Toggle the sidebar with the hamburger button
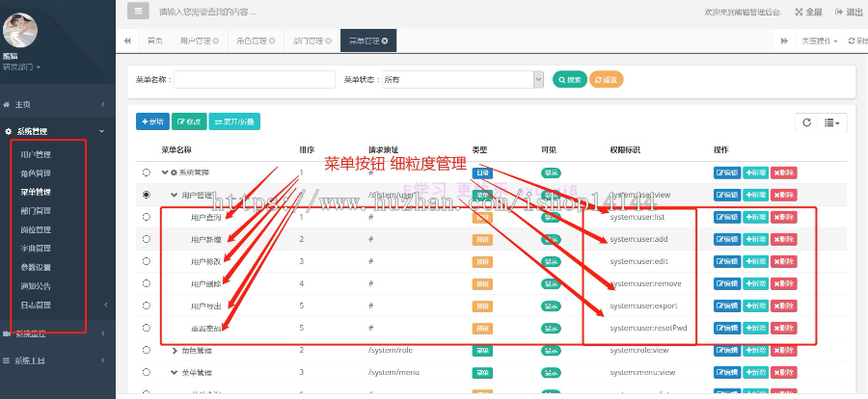The height and width of the screenshot is (399, 868). [x=138, y=11]
